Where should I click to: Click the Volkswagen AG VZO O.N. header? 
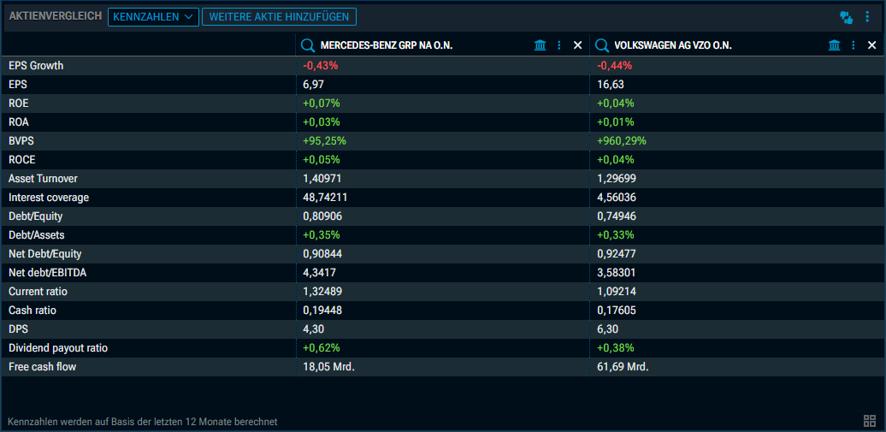673,46
